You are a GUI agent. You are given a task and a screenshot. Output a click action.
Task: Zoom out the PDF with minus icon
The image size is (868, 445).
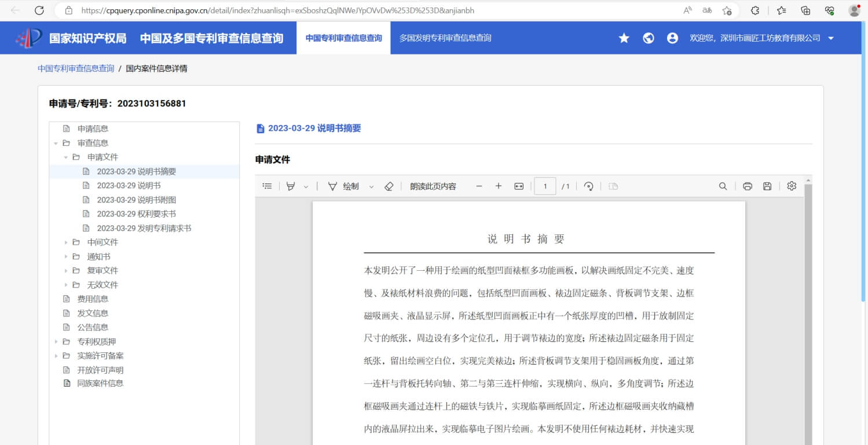pyautogui.click(x=479, y=186)
